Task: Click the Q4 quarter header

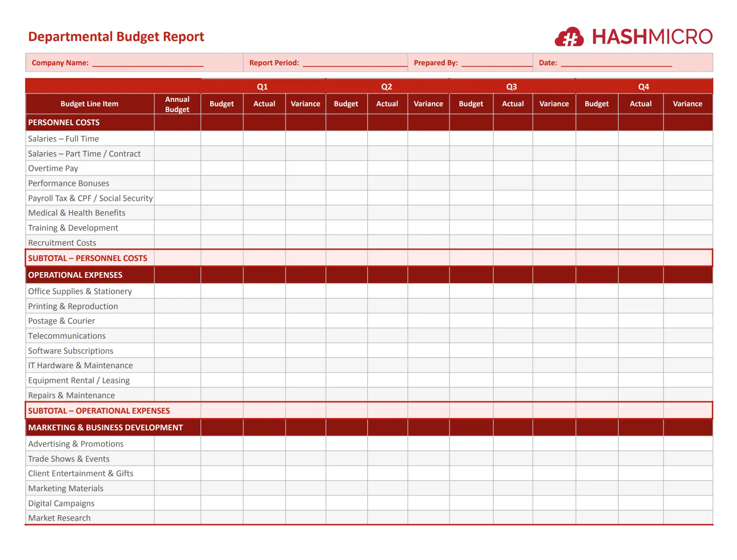Action: coord(643,87)
